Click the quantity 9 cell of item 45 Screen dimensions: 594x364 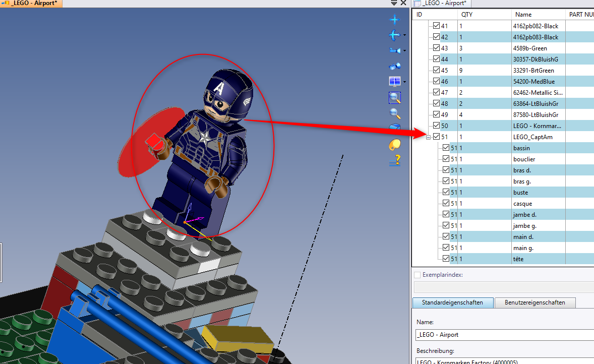(484, 71)
